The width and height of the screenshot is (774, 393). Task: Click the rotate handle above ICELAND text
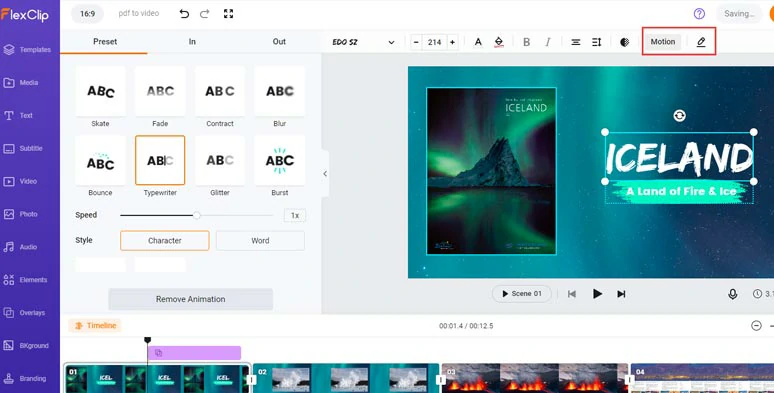(x=679, y=116)
